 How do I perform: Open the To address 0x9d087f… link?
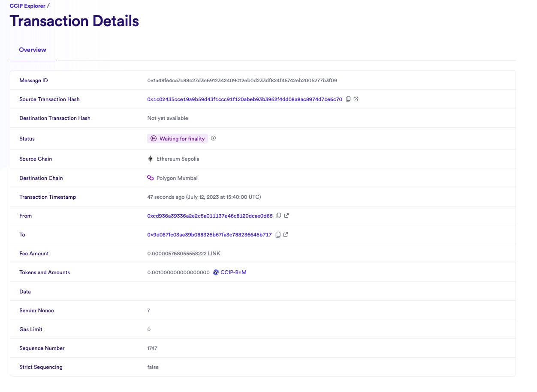coord(210,235)
